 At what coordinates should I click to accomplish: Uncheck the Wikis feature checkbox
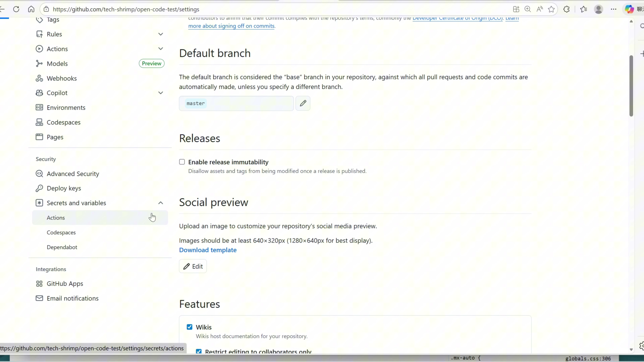tap(190, 327)
